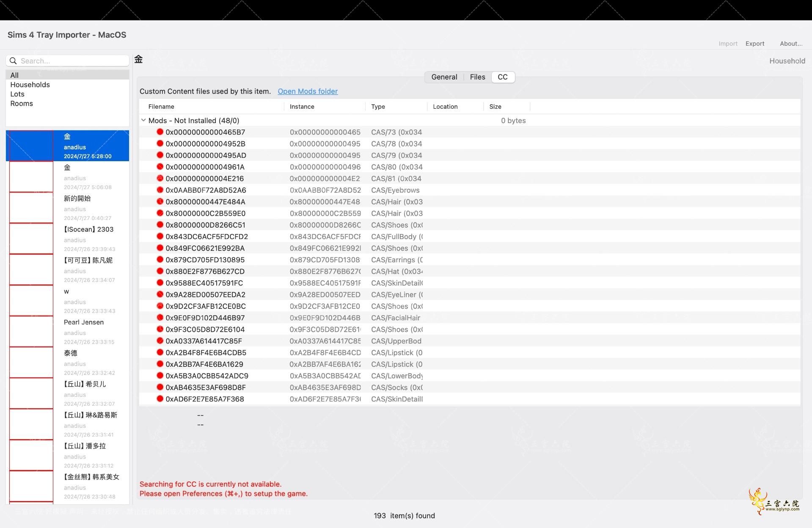Select row 0x80000000447E484A
The width and height of the screenshot is (812, 528).
pyautogui.click(x=469, y=202)
